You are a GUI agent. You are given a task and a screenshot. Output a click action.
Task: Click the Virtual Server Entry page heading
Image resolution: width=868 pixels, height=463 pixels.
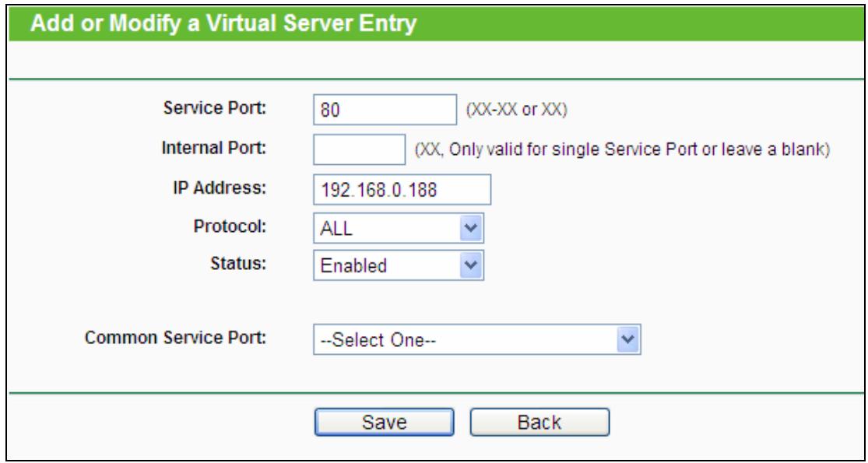pyautogui.click(x=222, y=24)
